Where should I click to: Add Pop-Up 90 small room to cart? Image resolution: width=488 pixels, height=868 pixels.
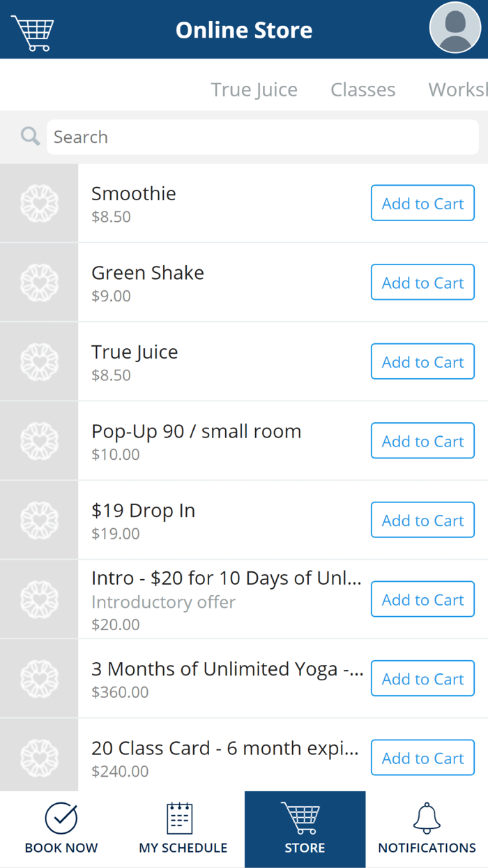(x=422, y=440)
